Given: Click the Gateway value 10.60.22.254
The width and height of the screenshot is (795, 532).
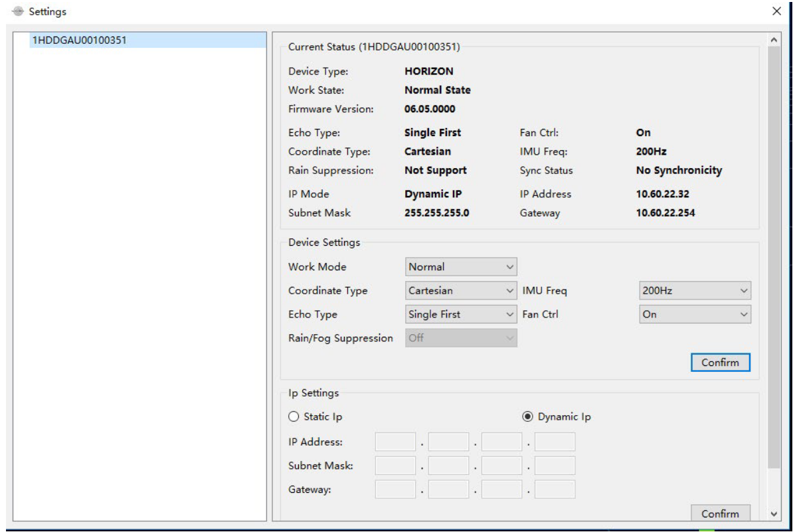Looking at the screenshot, I should (665, 213).
